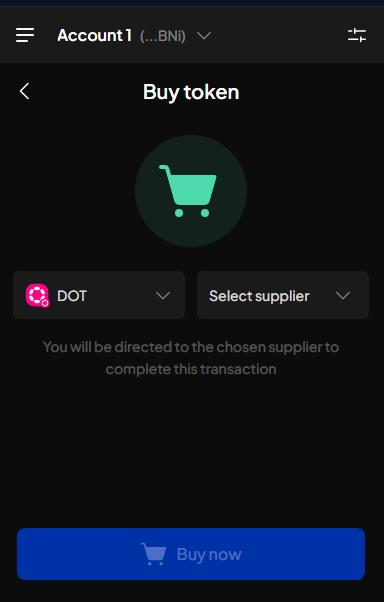Click the Buy now button

191,554
